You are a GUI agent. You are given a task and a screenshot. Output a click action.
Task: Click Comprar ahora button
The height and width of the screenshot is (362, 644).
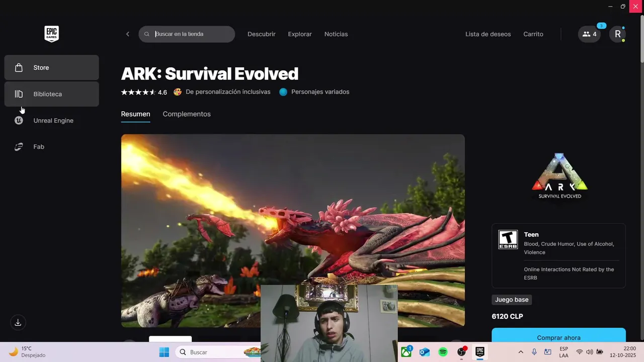click(558, 336)
